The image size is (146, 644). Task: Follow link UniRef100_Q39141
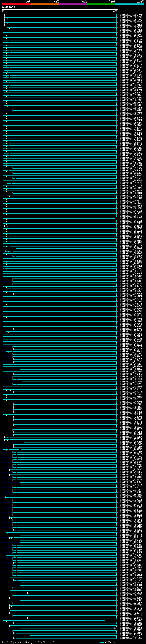point(131,351)
